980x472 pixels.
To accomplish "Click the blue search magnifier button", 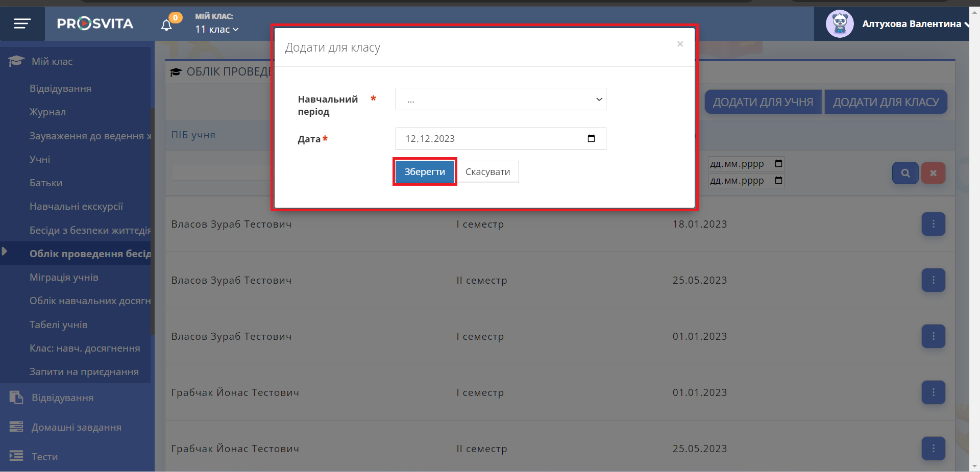I will (x=905, y=173).
